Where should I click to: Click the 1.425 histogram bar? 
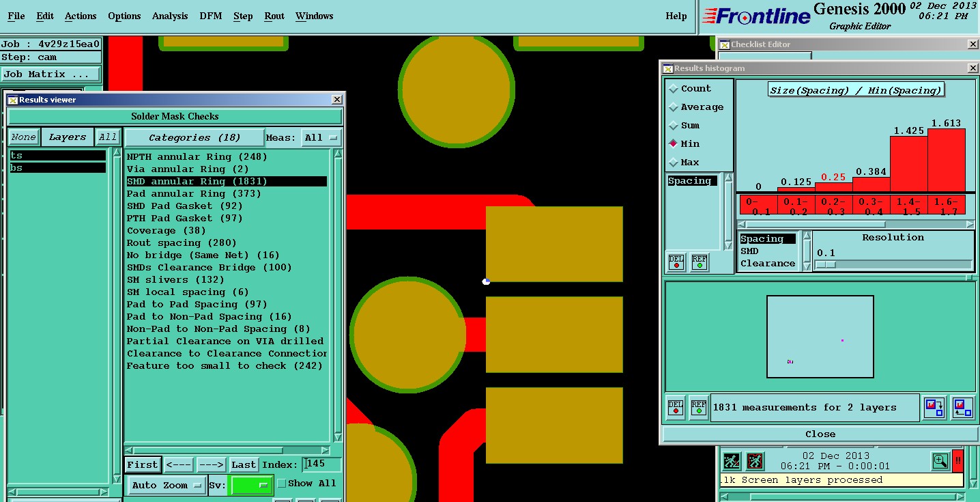(908, 164)
